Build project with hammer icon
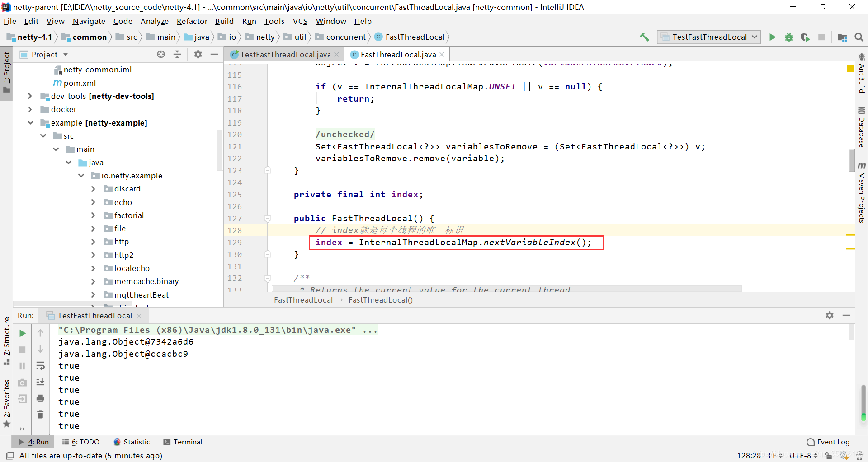This screenshot has height=462, width=868. click(644, 37)
